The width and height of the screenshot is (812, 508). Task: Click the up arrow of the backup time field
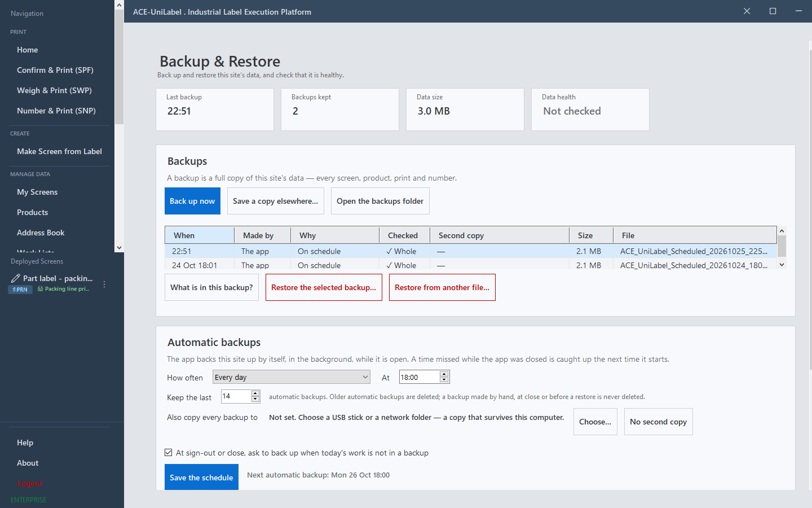point(444,374)
